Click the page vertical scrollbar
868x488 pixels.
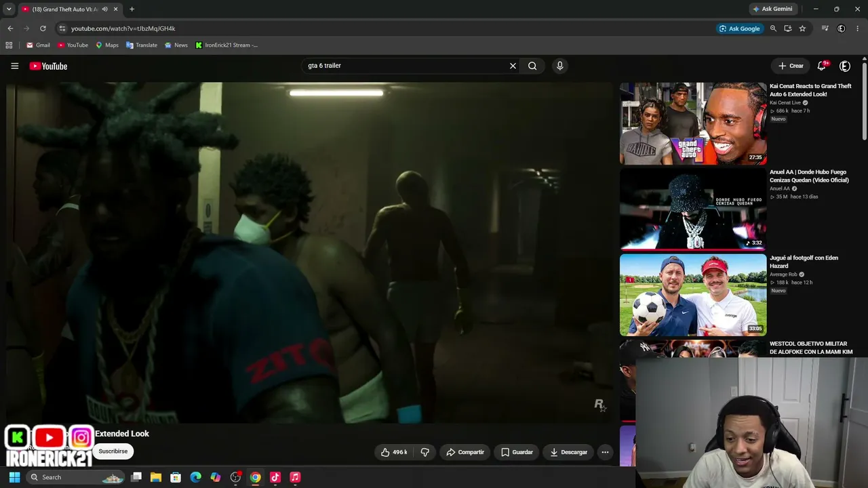click(x=865, y=102)
